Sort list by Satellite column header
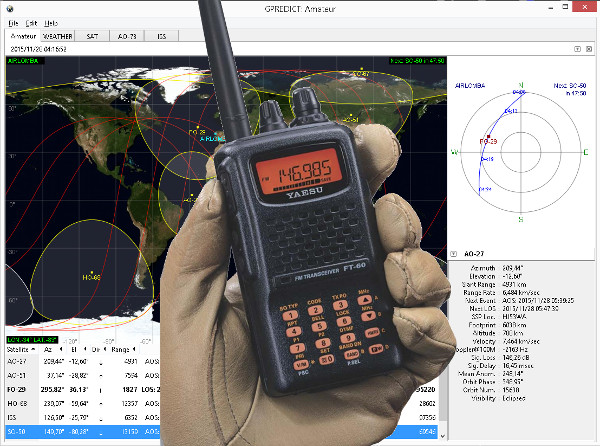Image resolution: width=600 pixels, height=446 pixels. (x=21, y=349)
